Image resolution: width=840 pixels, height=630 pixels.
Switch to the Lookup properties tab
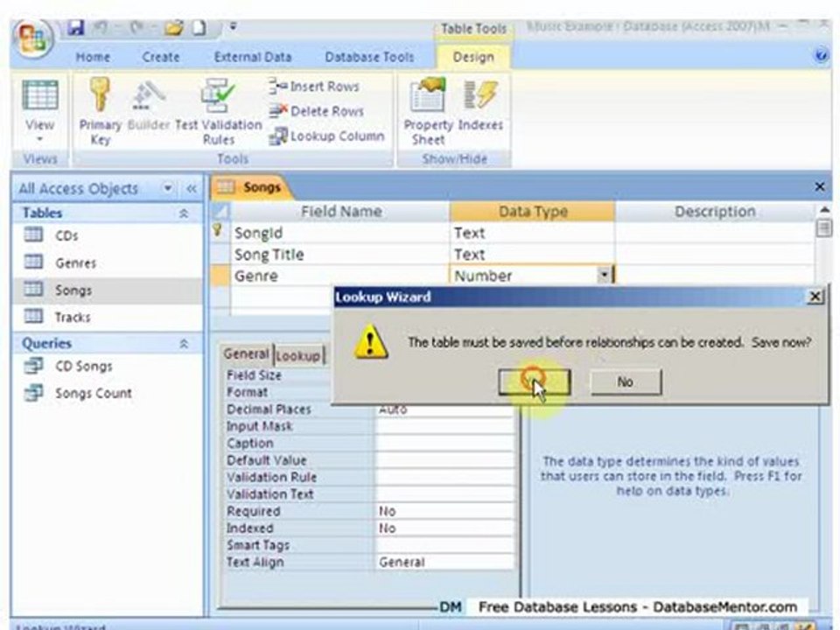coord(299,355)
